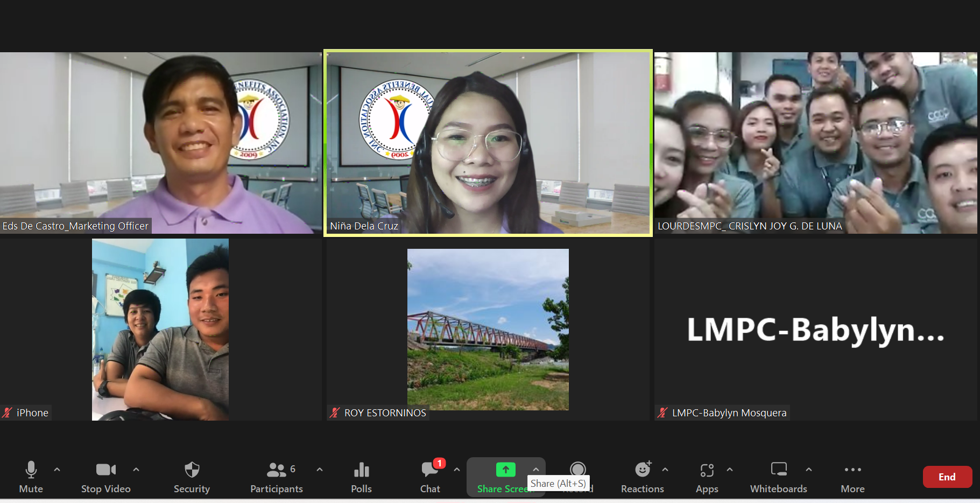Expand the arrow next to Apps
This screenshot has height=503, width=980.
click(x=730, y=470)
